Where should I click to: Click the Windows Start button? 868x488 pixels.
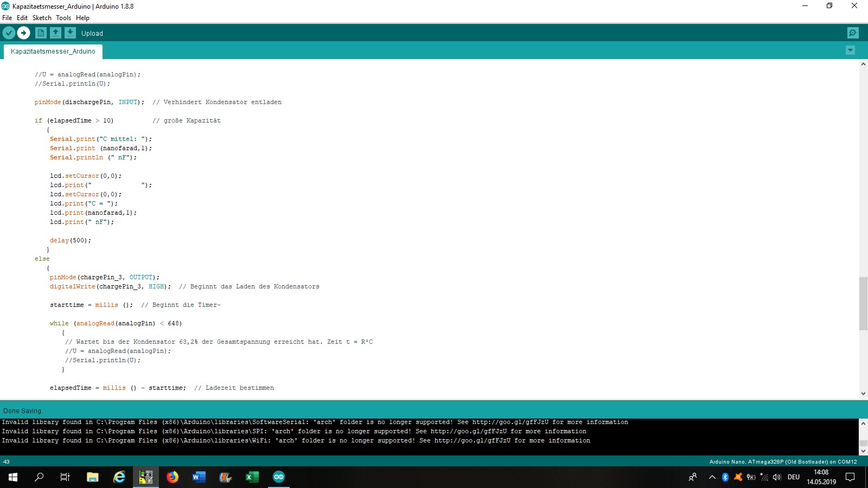point(13,477)
